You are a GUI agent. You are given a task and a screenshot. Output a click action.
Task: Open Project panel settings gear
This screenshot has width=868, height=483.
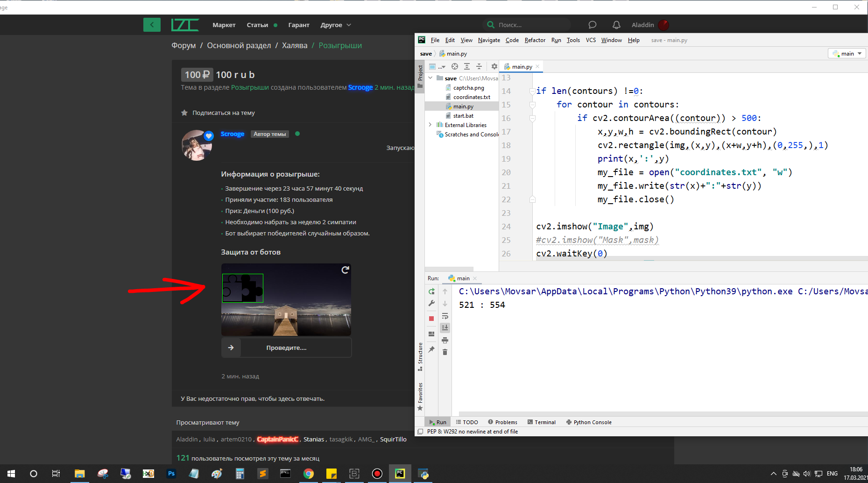coord(494,67)
